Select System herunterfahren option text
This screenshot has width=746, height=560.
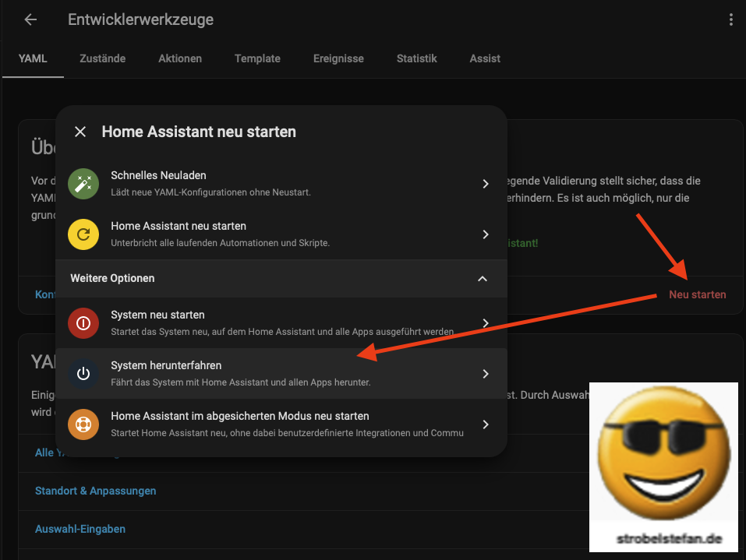point(166,365)
